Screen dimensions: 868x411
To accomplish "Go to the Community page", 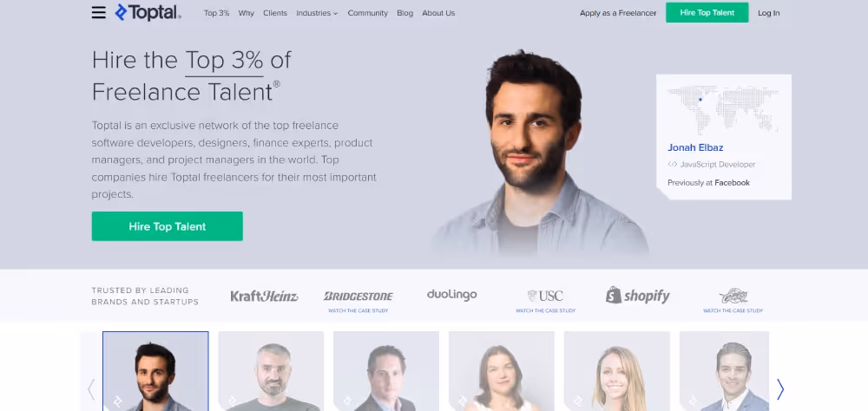I will point(367,13).
